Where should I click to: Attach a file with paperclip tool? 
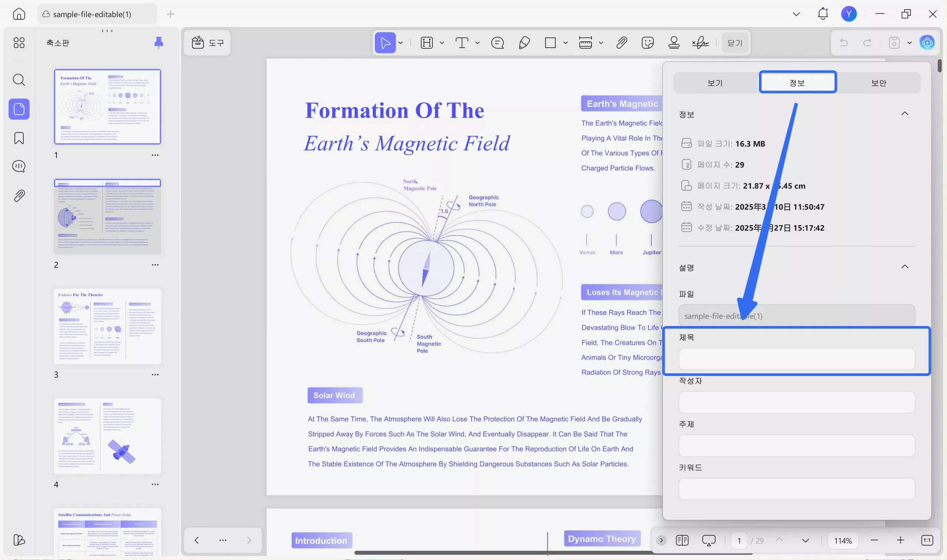pyautogui.click(x=621, y=43)
